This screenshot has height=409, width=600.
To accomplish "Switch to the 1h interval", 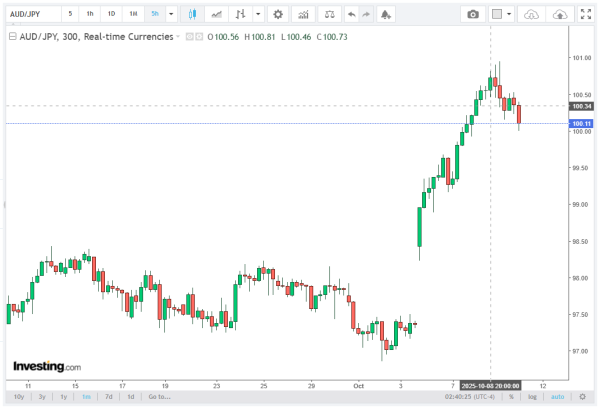I will (x=90, y=15).
